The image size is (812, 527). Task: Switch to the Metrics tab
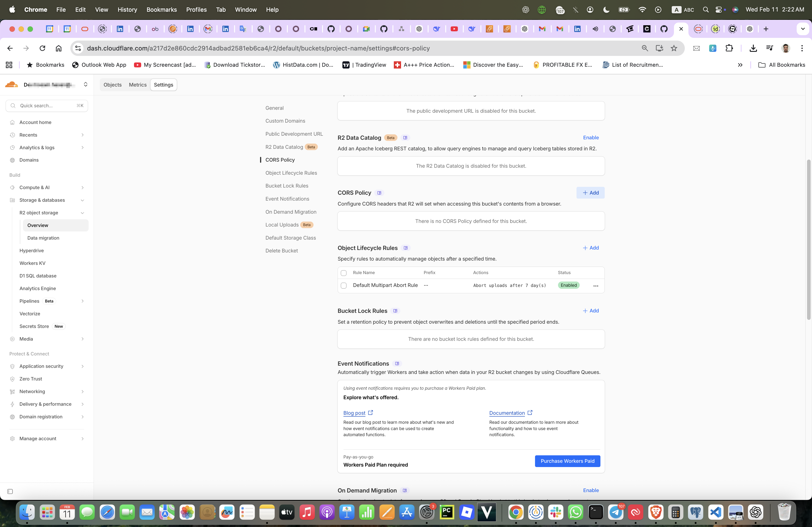[x=138, y=85]
